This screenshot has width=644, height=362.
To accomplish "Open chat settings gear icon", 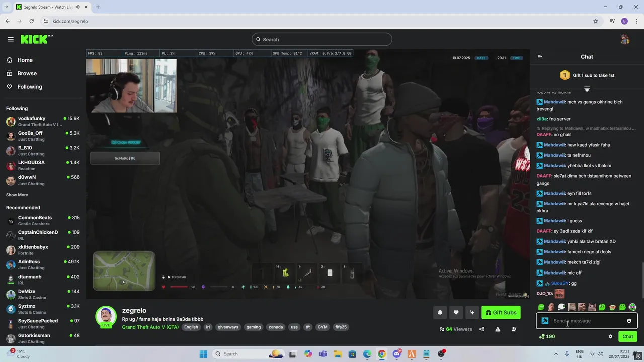I will click(610, 336).
